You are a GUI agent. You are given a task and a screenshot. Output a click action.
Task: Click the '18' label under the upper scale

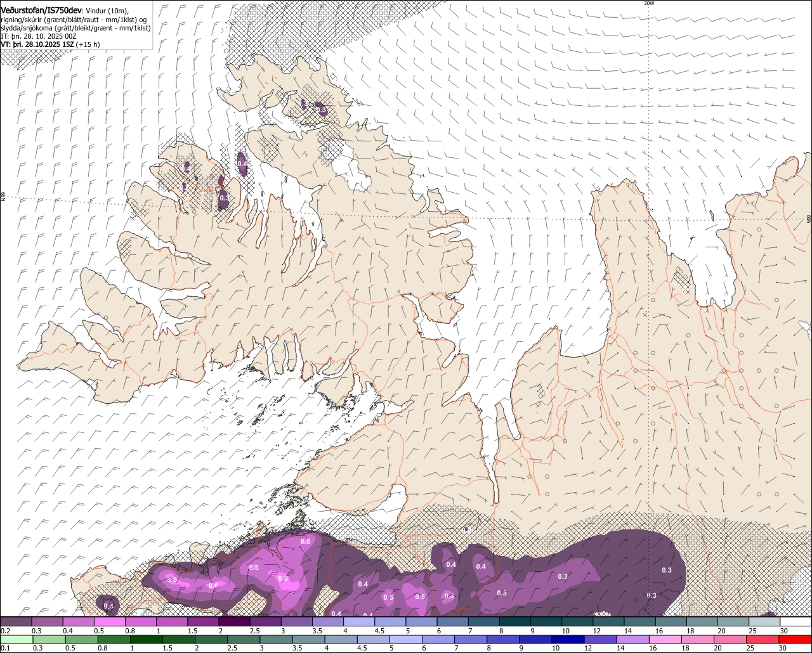(691, 631)
